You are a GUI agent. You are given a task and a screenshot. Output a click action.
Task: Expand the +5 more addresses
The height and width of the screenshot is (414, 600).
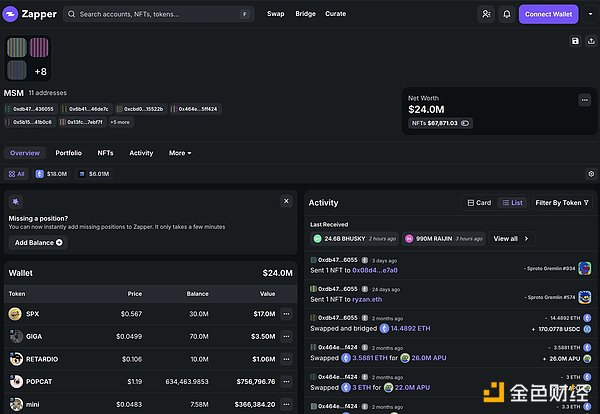tap(120, 122)
